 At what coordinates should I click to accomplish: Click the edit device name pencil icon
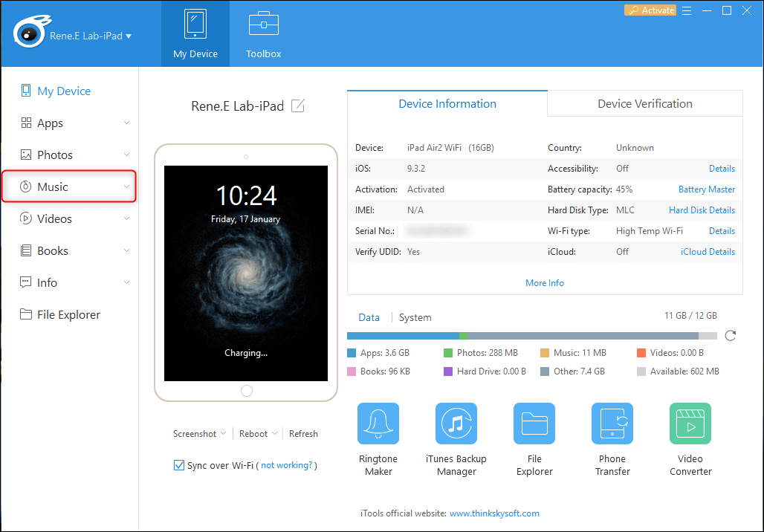click(x=298, y=106)
